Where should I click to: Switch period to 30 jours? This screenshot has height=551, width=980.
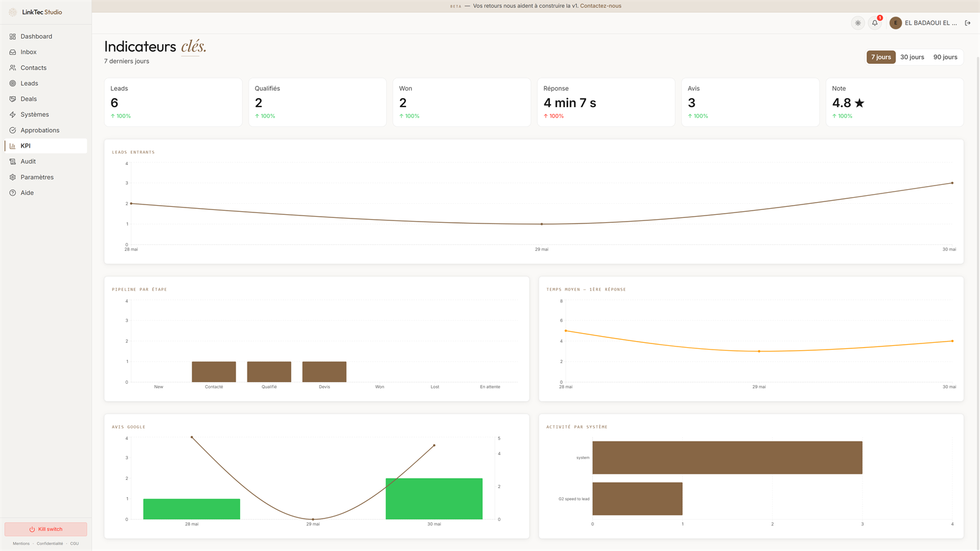tap(912, 57)
